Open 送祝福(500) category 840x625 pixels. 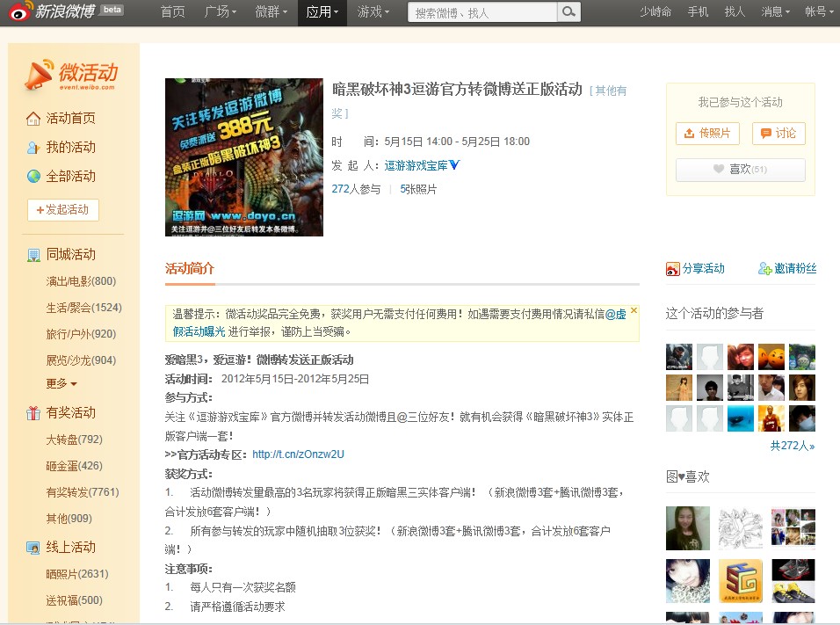[74, 600]
